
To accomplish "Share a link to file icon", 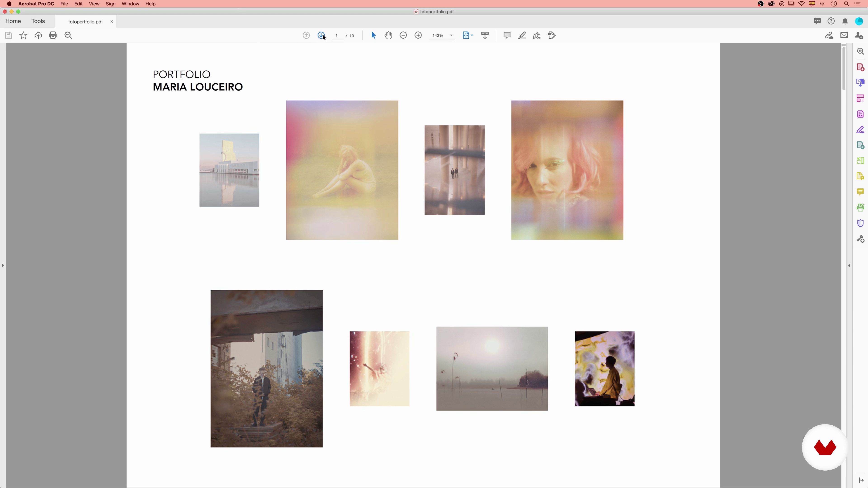I will point(829,35).
